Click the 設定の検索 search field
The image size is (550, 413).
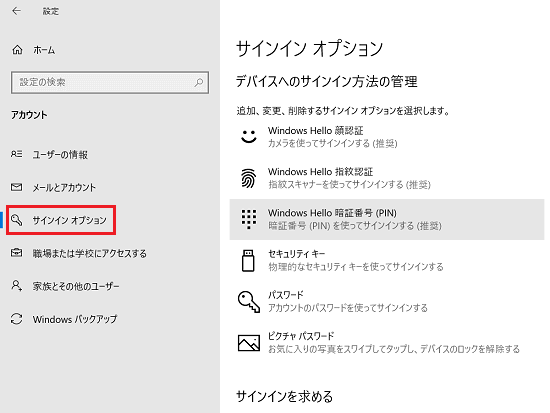coord(110,82)
